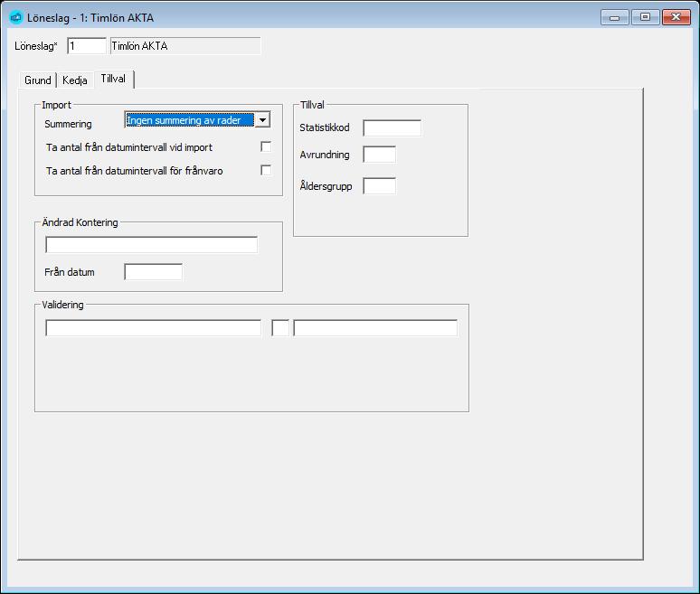Switch to the Kedja tab

click(x=74, y=80)
